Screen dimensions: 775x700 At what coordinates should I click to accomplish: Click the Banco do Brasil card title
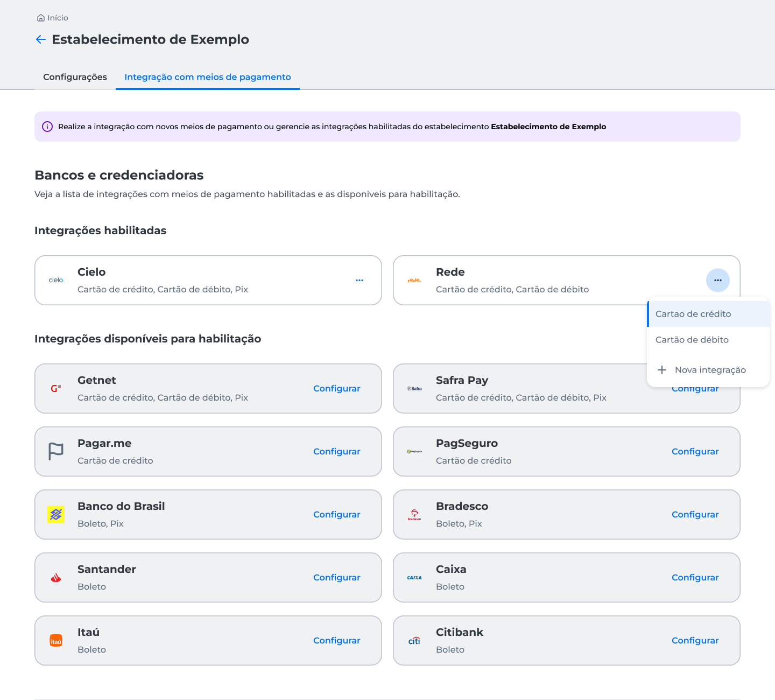[121, 506]
